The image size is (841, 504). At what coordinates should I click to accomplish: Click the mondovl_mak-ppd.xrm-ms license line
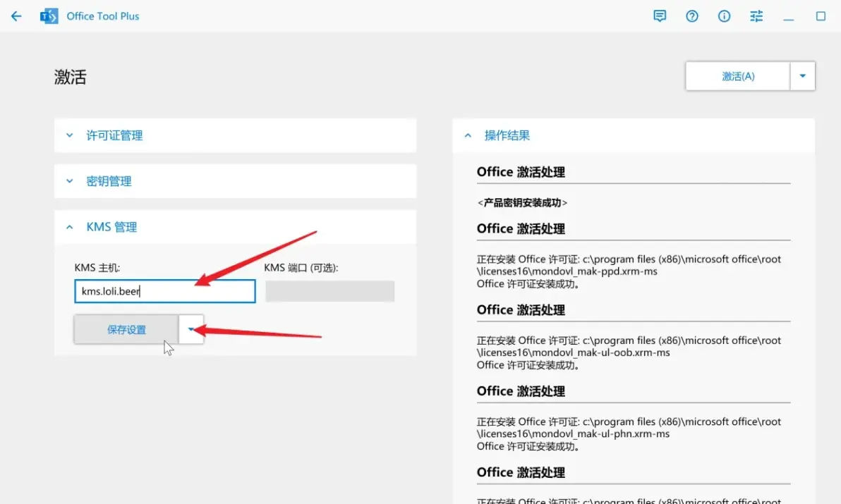(629, 265)
